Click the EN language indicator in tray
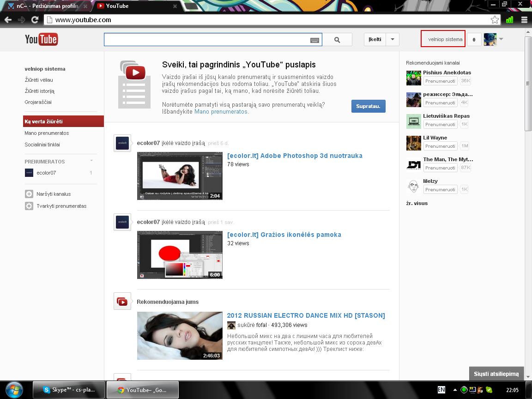Image resolution: width=532 pixels, height=399 pixels. (441, 390)
